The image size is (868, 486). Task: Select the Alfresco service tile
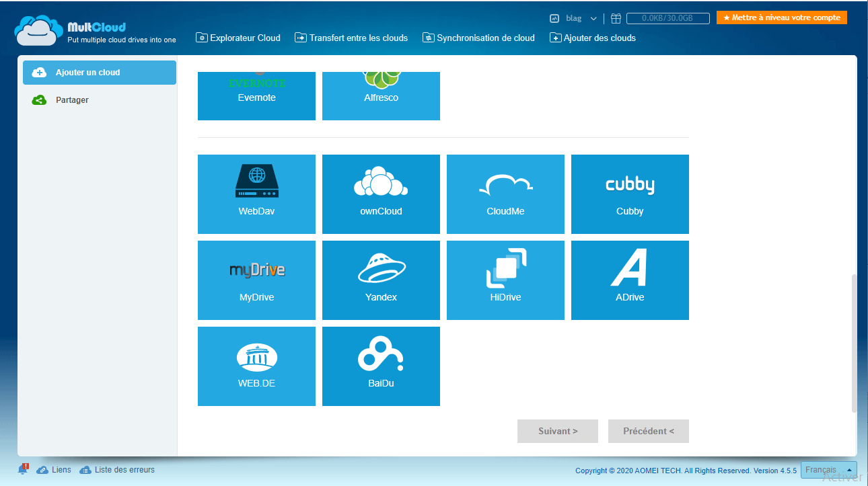pos(381,96)
